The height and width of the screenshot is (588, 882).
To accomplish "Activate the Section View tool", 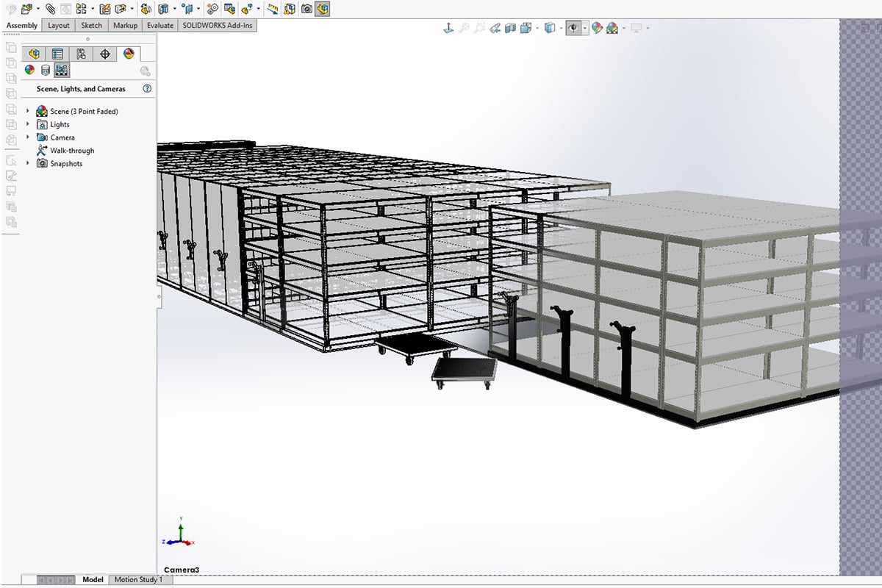I will click(510, 28).
